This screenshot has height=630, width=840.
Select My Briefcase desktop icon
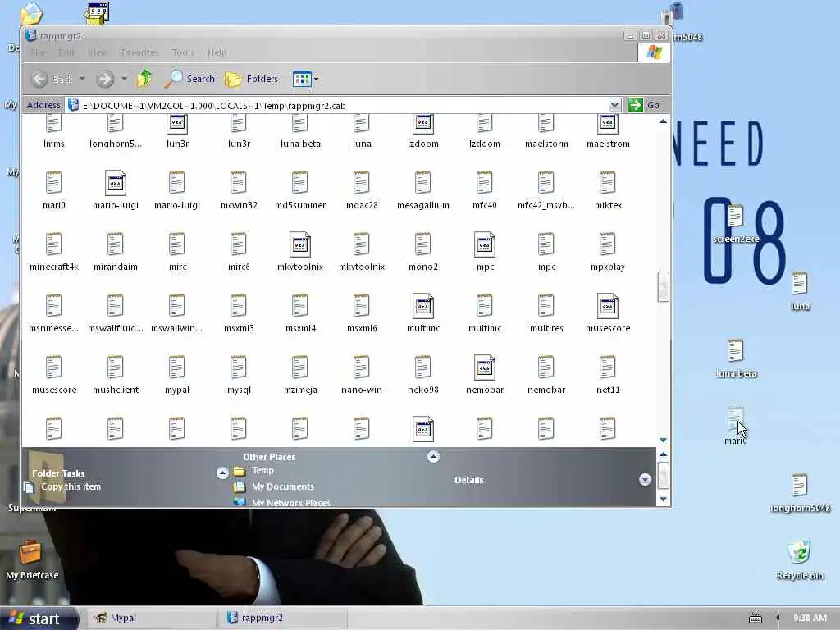[32, 559]
